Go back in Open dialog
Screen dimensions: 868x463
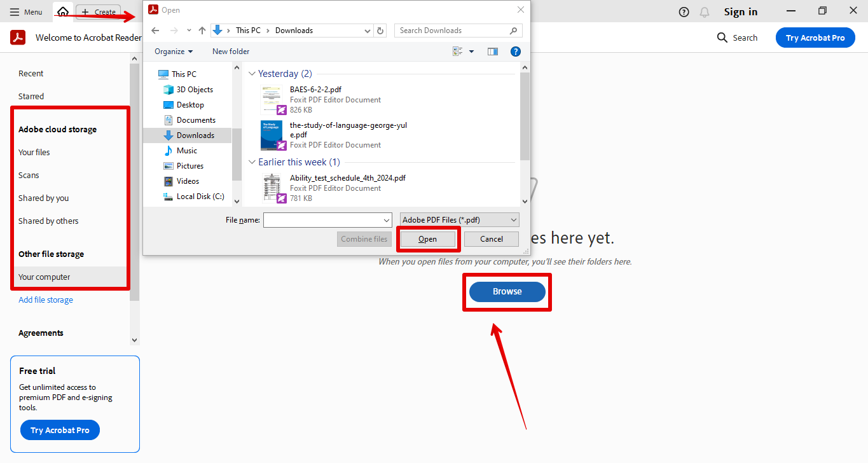click(155, 31)
